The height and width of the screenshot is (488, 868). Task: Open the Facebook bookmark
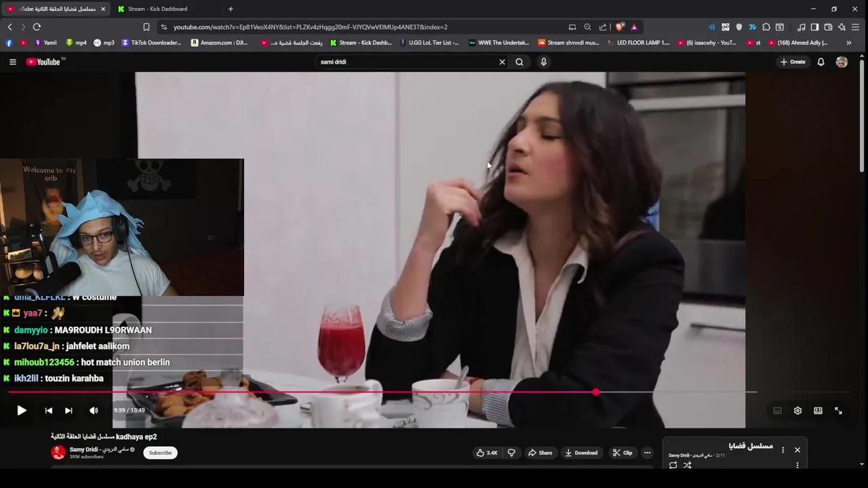(x=9, y=43)
